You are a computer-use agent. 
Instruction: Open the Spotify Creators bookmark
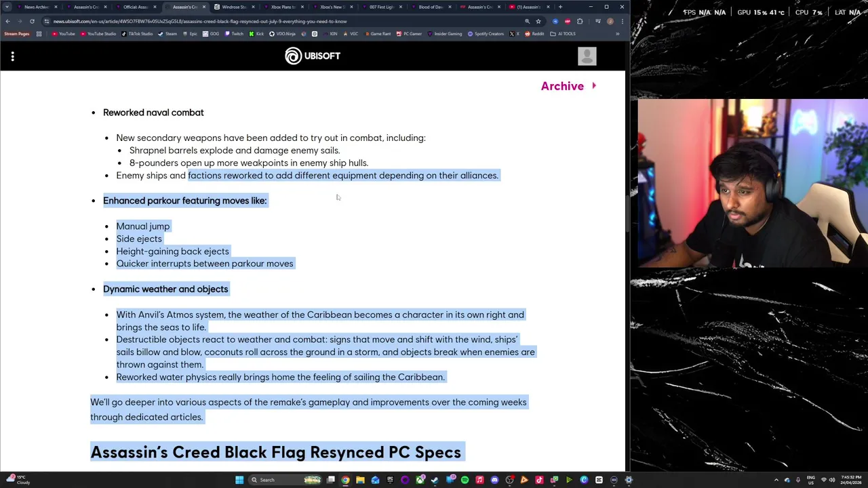(x=486, y=34)
